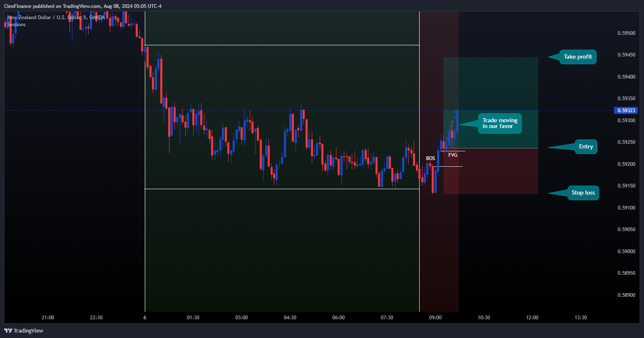The width and height of the screenshot is (644, 338).
Task: Click the 21:00 time axis label
Action: click(48, 318)
